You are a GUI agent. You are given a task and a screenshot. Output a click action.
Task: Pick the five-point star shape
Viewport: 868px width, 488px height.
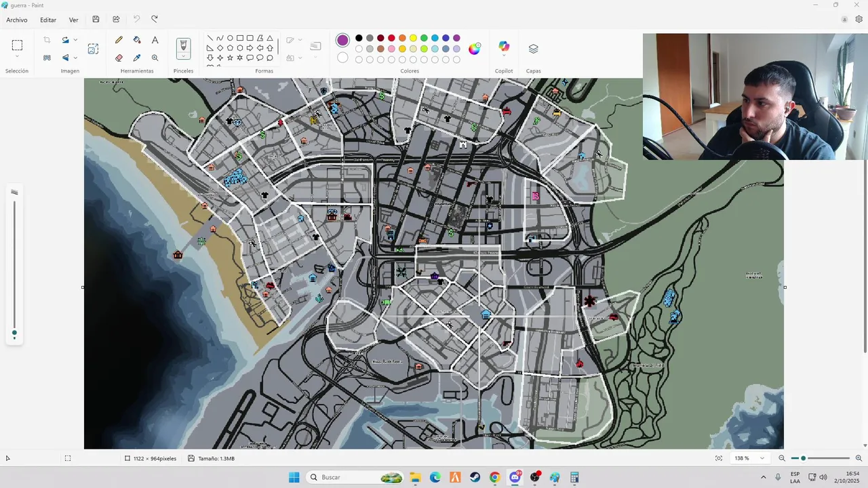(x=230, y=58)
